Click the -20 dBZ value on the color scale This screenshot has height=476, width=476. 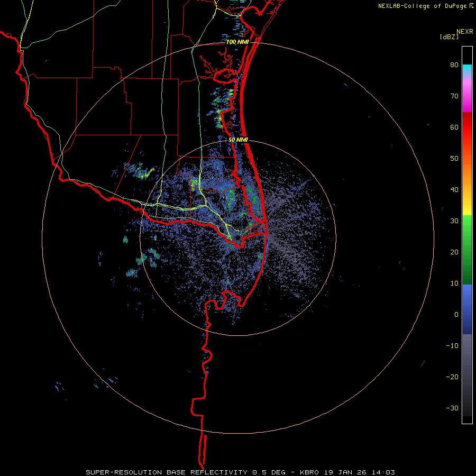coord(452,377)
